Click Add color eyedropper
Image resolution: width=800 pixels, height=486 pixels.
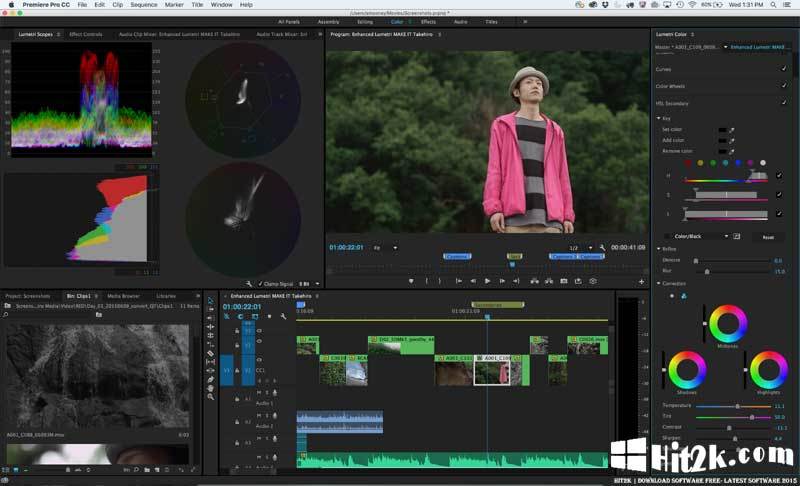pos(732,140)
